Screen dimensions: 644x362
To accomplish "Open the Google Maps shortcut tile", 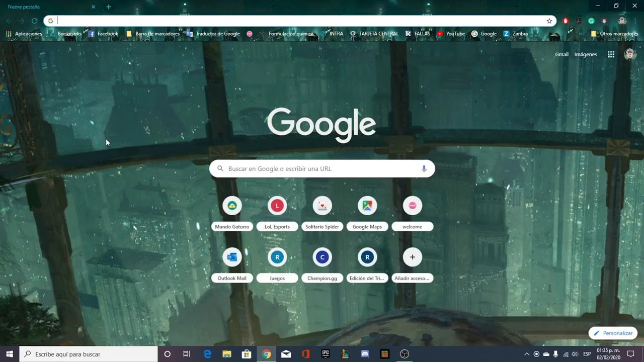I will coord(367,214).
